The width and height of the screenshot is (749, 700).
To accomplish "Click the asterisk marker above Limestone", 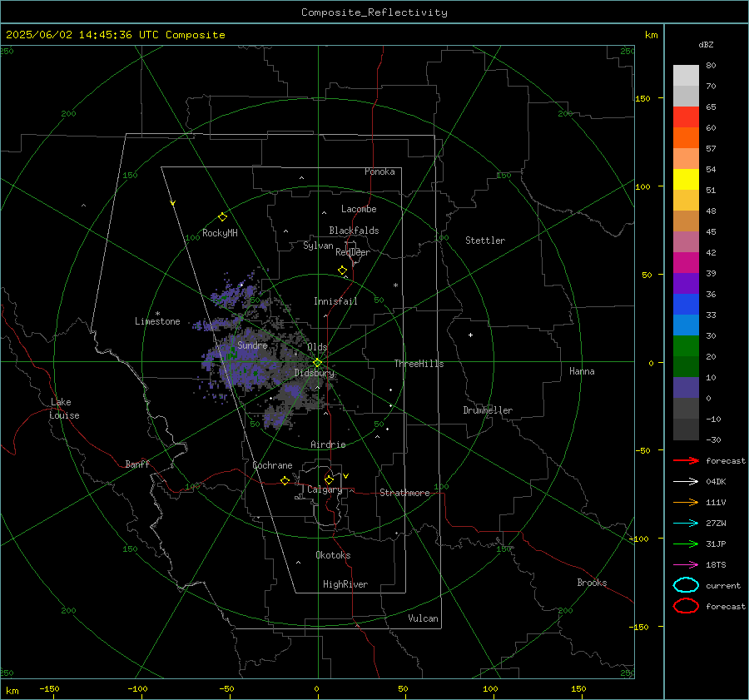I will pyautogui.click(x=157, y=314).
